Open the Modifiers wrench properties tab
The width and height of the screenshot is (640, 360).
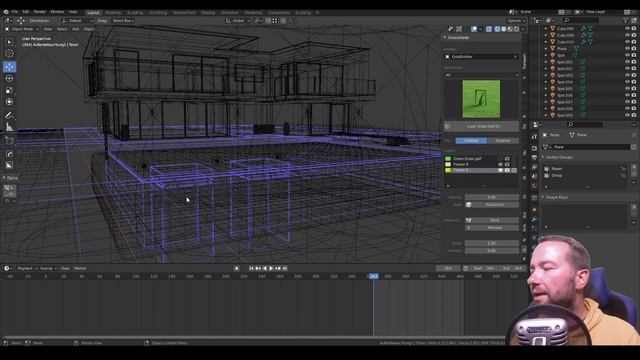coord(534,219)
